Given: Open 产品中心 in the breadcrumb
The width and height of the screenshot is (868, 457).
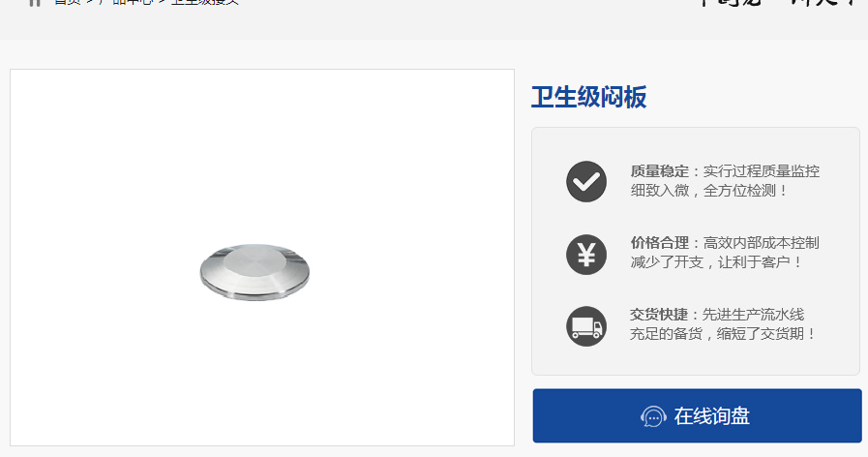Looking at the screenshot, I should click(x=126, y=2).
